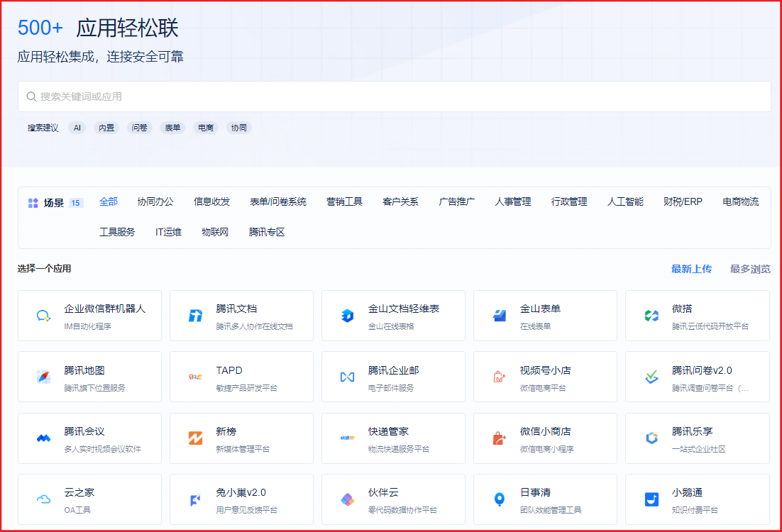Click the 企业微信群机器人 app icon
Image resolution: width=782 pixels, height=532 pixels.
43,316
